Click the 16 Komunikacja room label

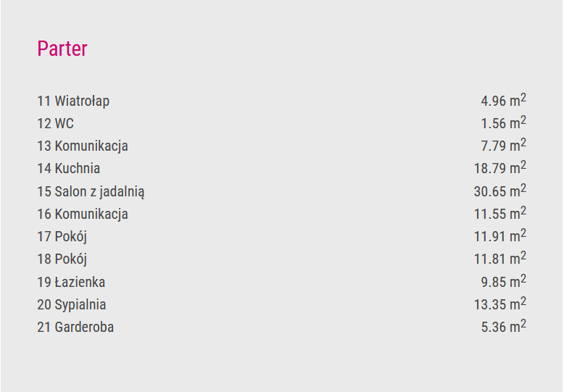pyautogui.click(x=83, y=214)
